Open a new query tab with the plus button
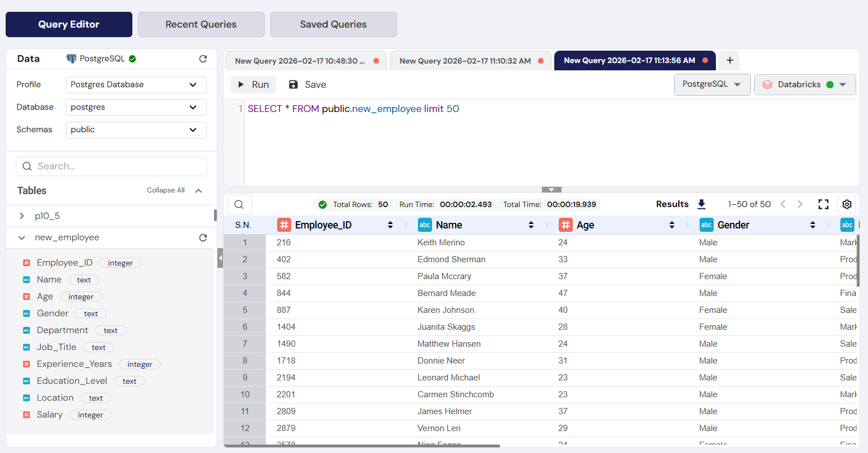The image size is (868, 453). [729, 60]
